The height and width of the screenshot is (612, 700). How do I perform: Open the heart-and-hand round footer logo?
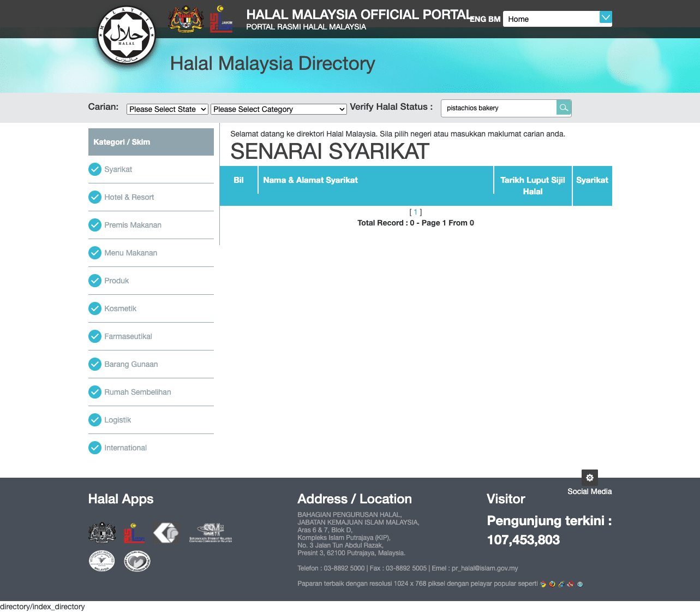137,561
